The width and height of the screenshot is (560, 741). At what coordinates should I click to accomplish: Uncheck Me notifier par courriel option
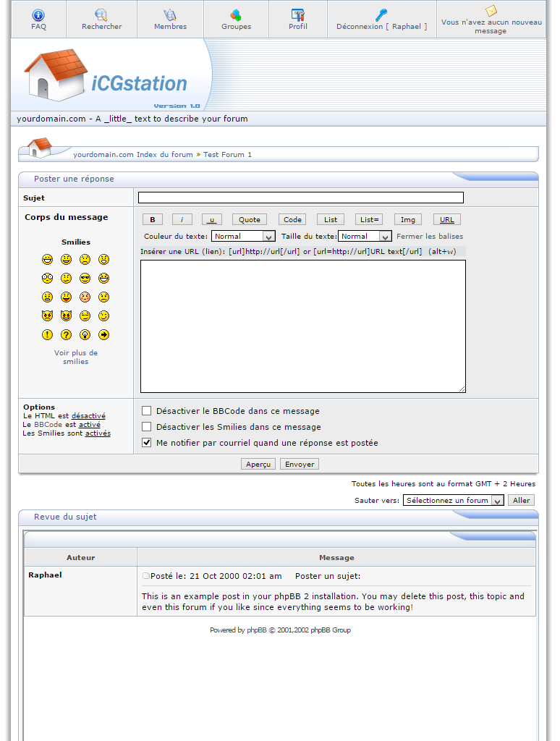point(147,443)
